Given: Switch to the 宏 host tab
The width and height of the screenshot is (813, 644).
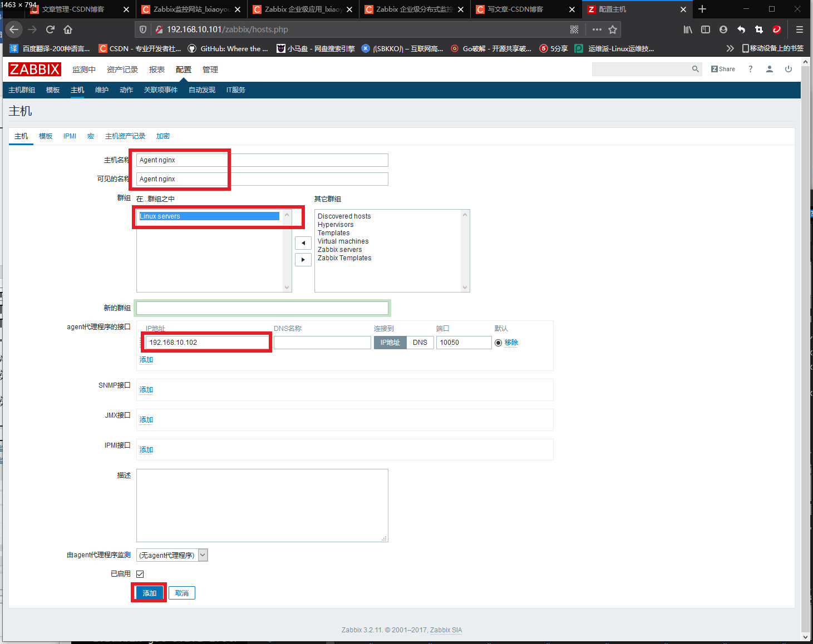Looking at the screenshot, I should pyautogui.click(x=91, y=136).
